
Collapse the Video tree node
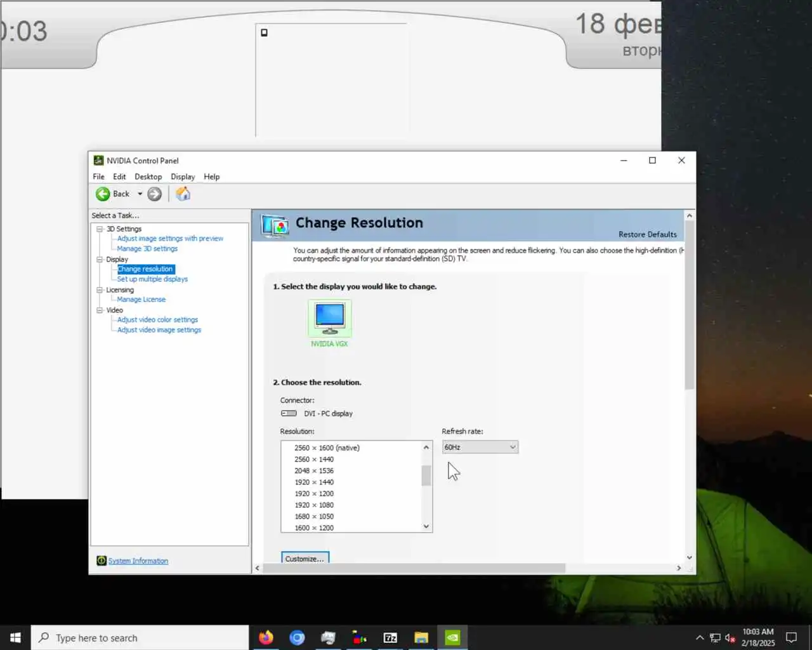click(100, 310)
